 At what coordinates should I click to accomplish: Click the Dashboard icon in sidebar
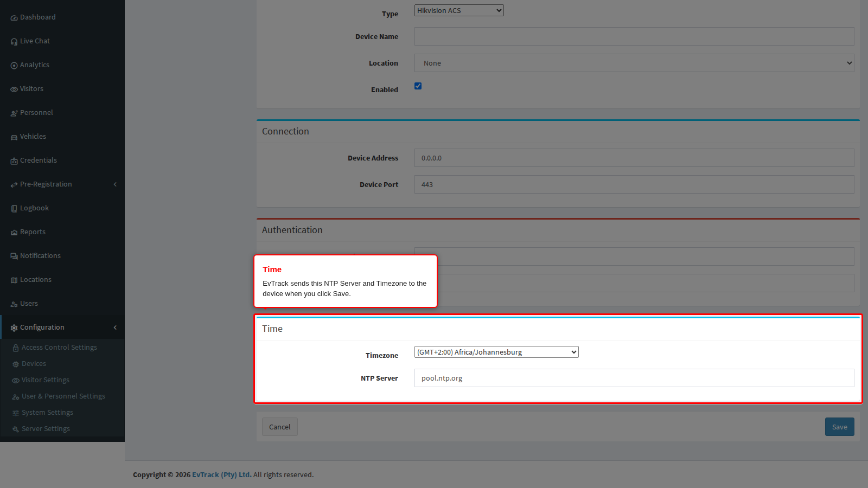point(14,18)
